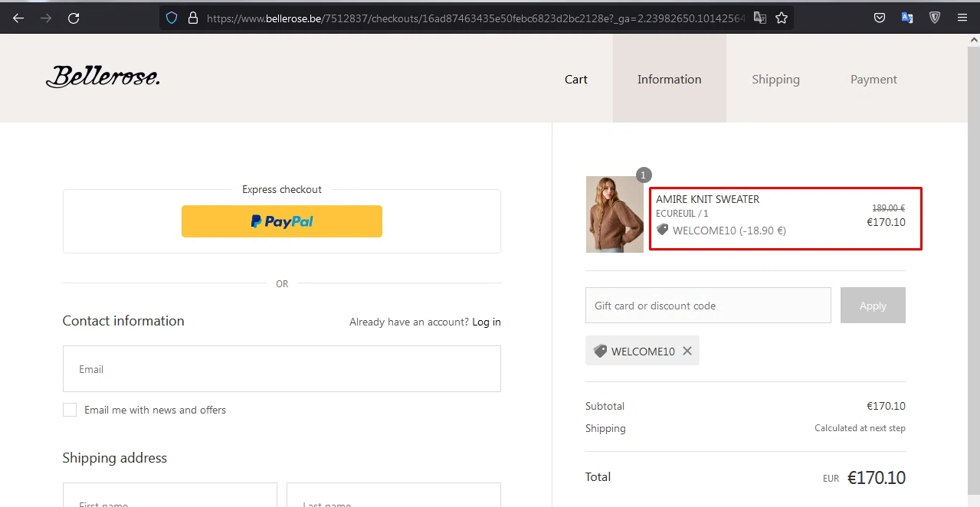Remove the WELCOME10 discount code with X
The image size is (980, 507).
[x=687, y=351]
